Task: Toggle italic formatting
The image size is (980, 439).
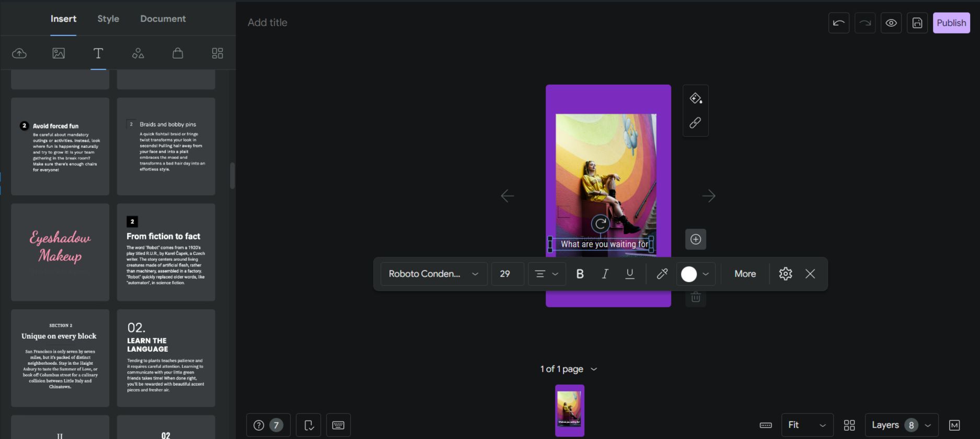Action: pyautogui.click(x=605, y=274)
